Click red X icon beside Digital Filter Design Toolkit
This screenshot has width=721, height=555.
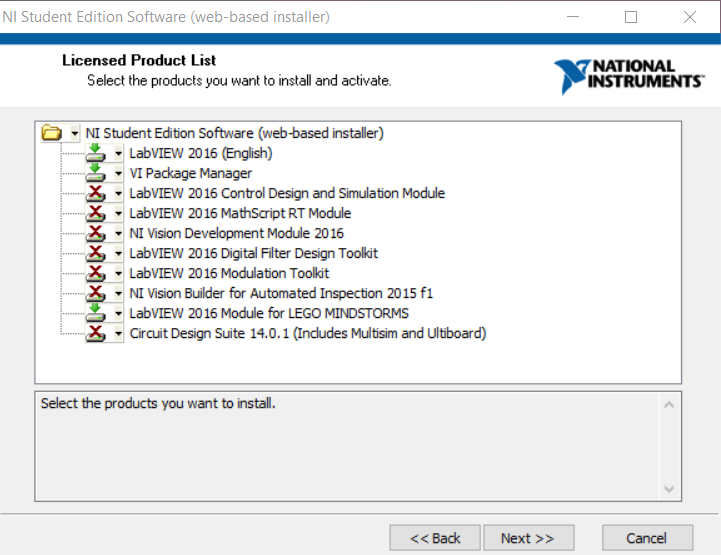(96, 253)
